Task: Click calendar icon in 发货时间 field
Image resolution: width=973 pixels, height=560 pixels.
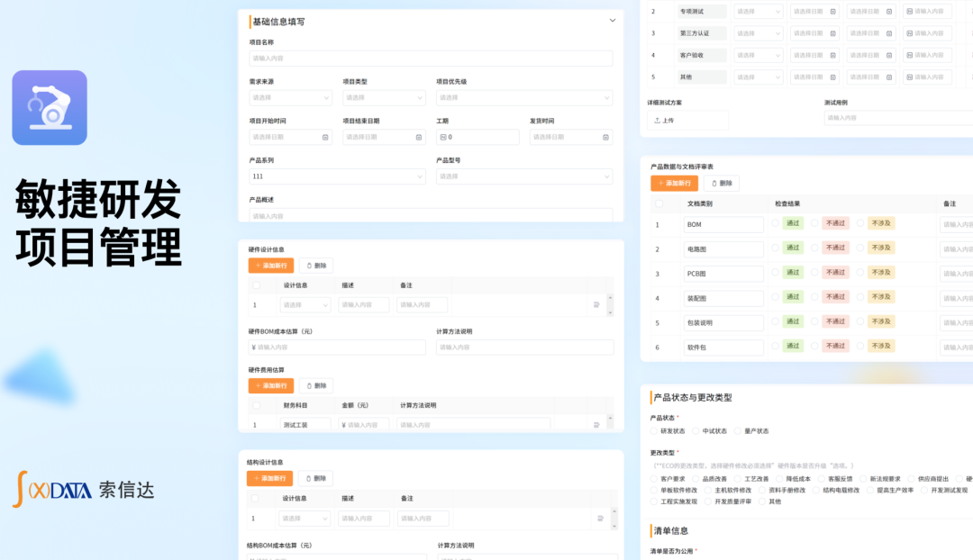Action: [x=605, y=137]
